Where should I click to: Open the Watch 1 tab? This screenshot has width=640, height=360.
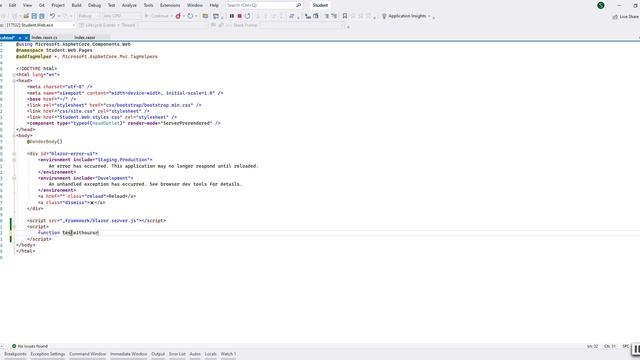coord(229,354)
